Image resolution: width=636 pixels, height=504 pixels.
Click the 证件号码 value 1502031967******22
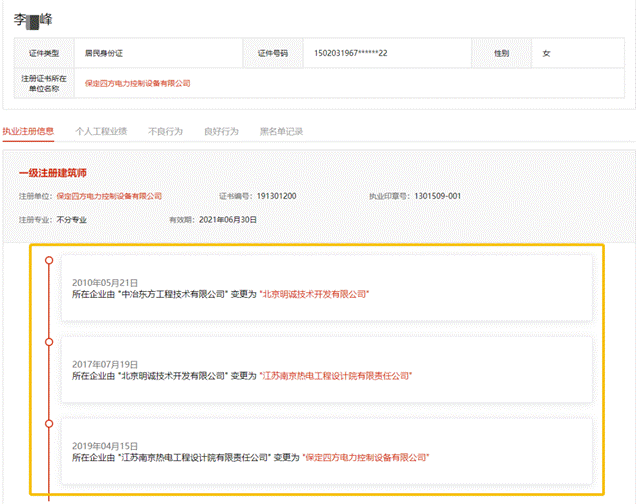point(351,52)
